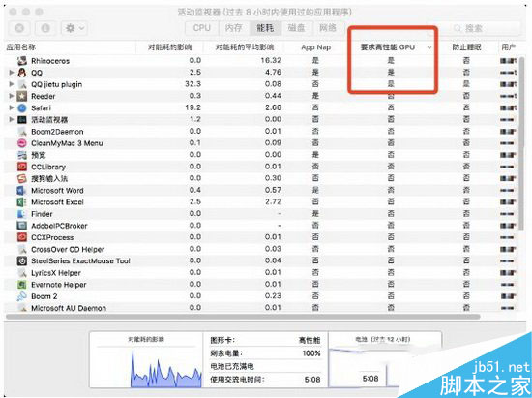The image size is (532, 398).
Task: Click the LyricsX Helper icon
Action: click(22, 273)
